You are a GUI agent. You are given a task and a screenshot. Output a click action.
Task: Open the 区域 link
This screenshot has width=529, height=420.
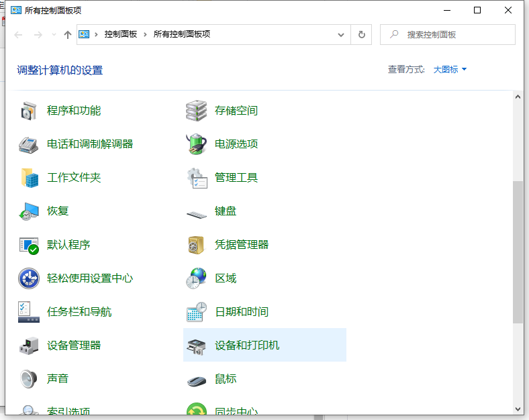[226, 278]
